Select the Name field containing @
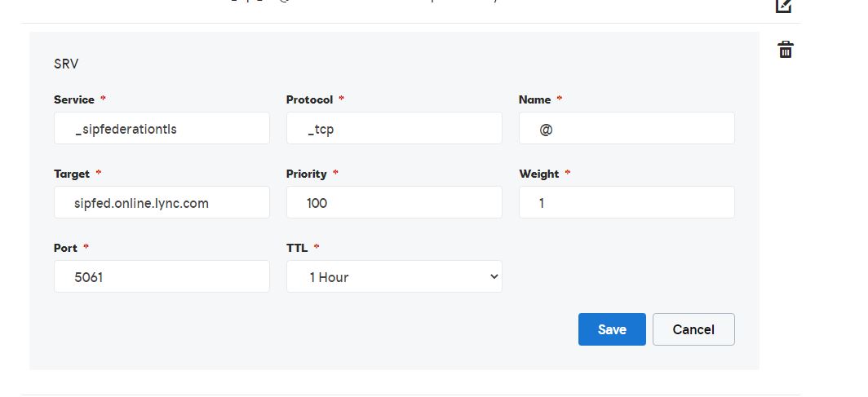868x397 pixels. [627, 129]
